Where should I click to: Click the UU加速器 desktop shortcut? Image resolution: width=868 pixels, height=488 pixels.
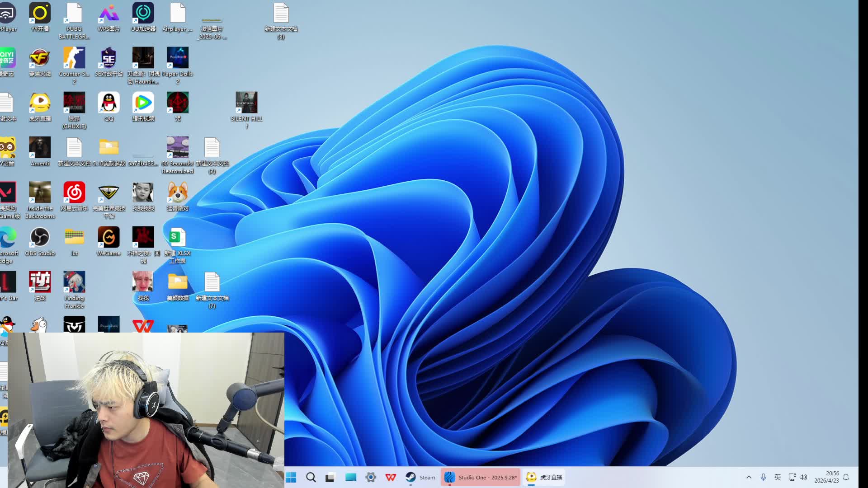pos(143,14)
